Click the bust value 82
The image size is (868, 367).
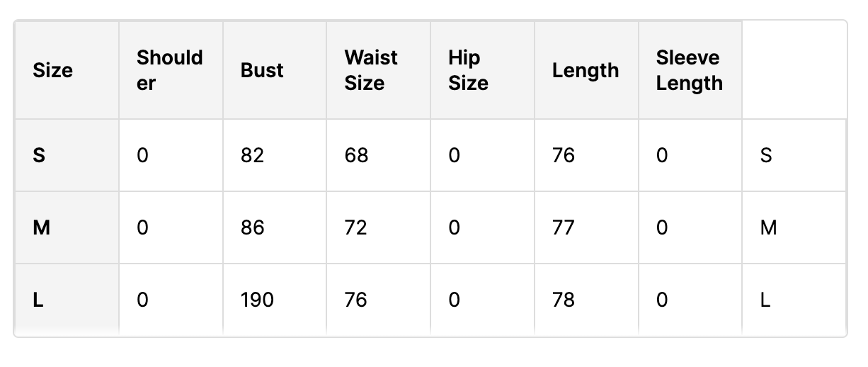tap(252, 155)
